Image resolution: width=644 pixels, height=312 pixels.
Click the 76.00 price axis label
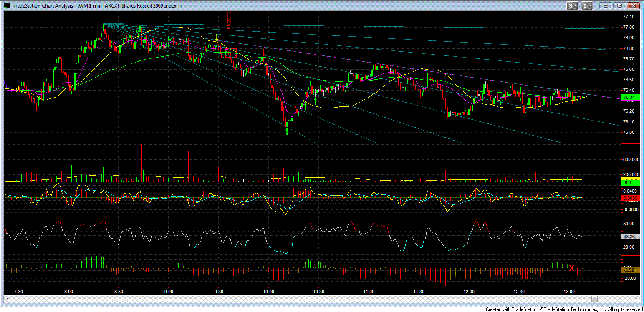click(x=629, y=132)
